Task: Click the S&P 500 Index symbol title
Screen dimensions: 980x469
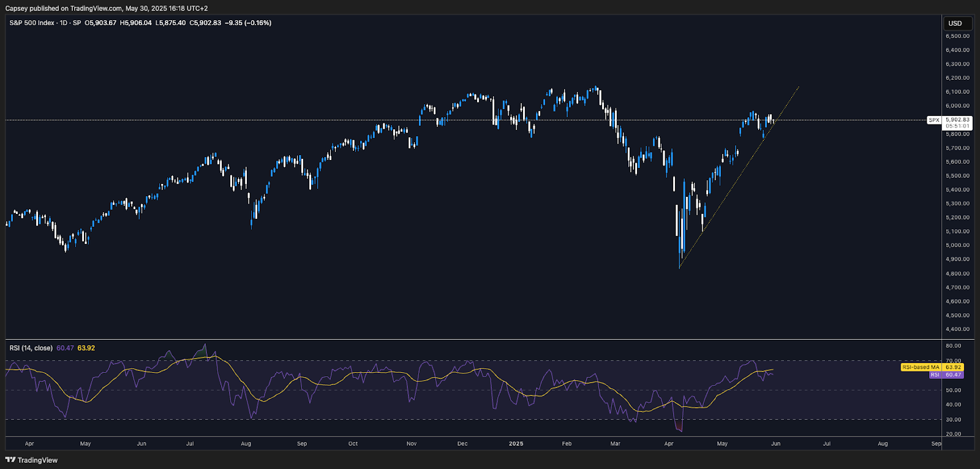Action: tap(32, 23)
